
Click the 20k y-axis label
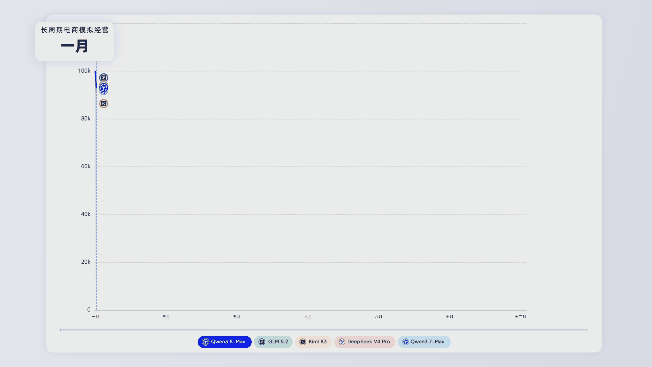[x=85, y=262]
